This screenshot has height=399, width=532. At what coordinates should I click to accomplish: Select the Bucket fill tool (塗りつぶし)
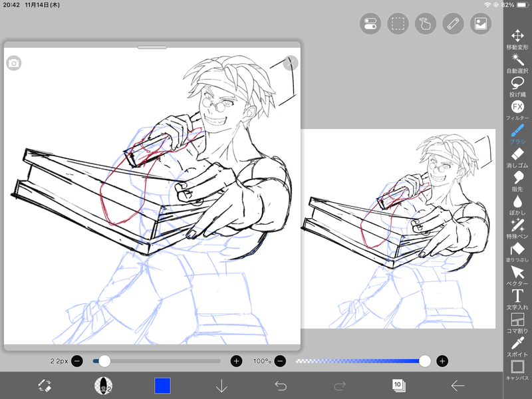point(517,253)
